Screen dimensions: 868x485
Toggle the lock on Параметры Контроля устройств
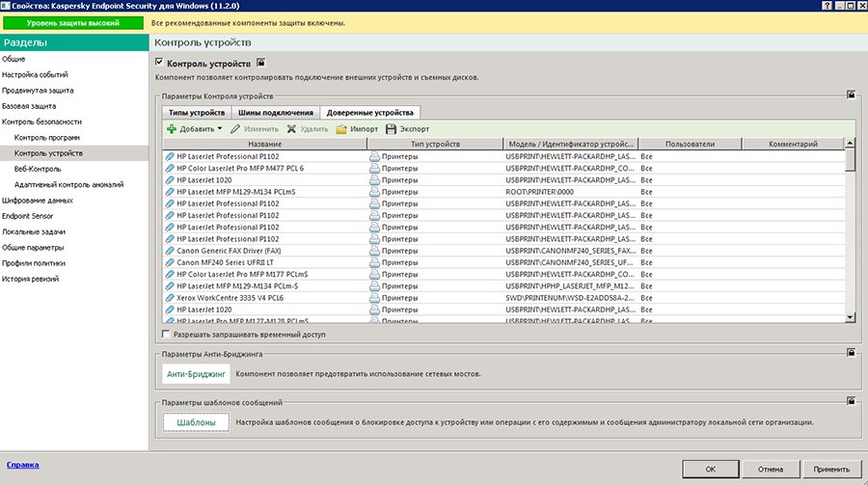point(851,94)
